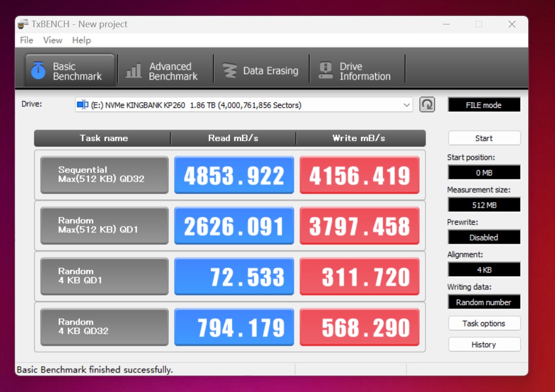This screenshot has height=392, width=555.
Task: Open the Alignment 4 KB selector
Action: tap(484, 269)
